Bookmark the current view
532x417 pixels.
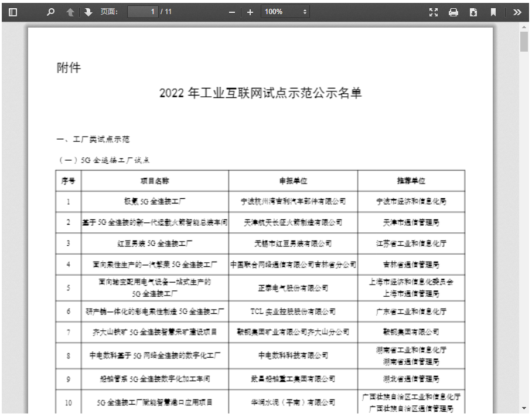point(493,12)
